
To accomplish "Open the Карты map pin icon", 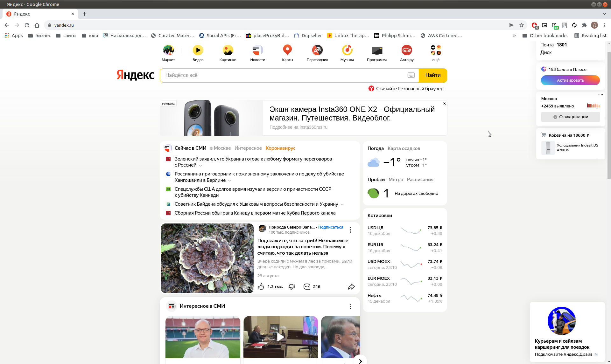I will tap(287, 50).
